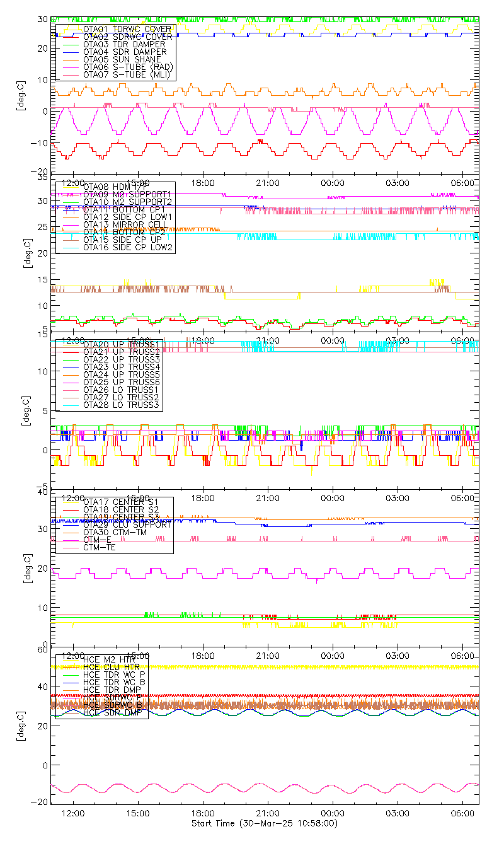Click the "Start Time (30-Mar-25 10:58:00)" axis title

[x=265, y=823]
